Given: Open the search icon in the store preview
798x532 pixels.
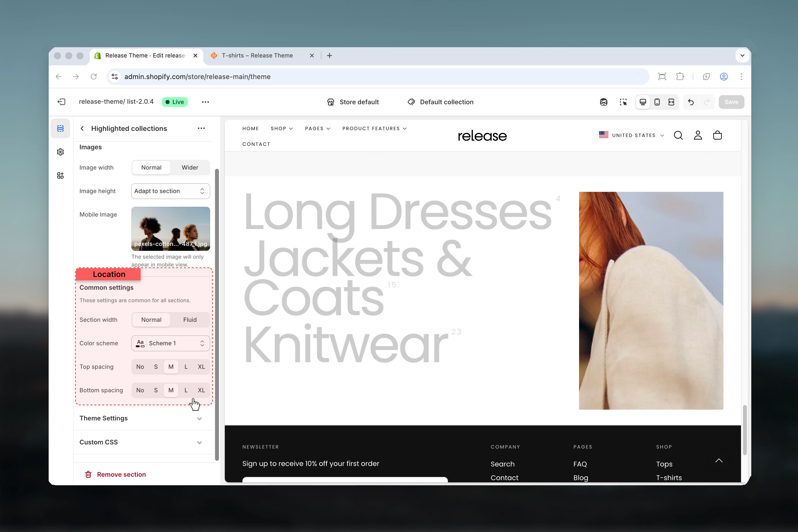Looking at the screenshot, I should pos(678,135).
